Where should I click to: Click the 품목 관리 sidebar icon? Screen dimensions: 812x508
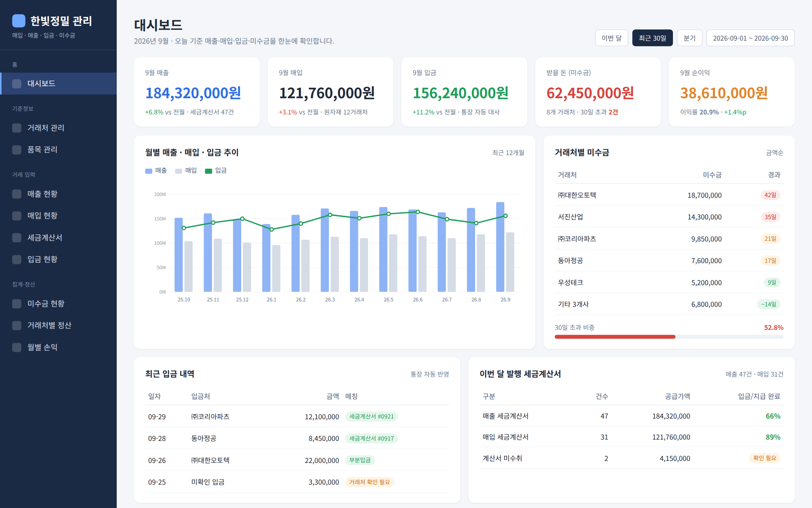pyautogui.click(x=17, y=150)
